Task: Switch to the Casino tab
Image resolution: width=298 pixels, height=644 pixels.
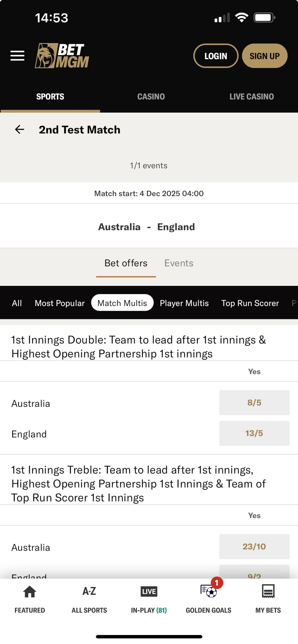Action: point(151,97)
